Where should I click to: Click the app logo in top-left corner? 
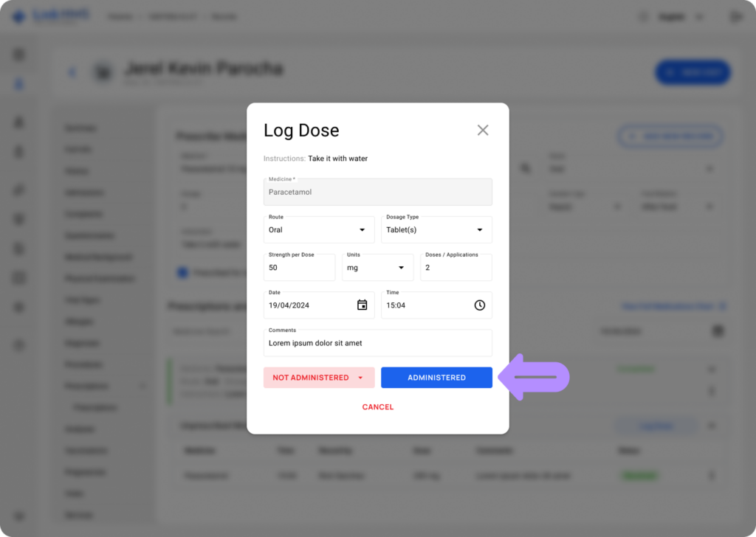click(19, 16)
